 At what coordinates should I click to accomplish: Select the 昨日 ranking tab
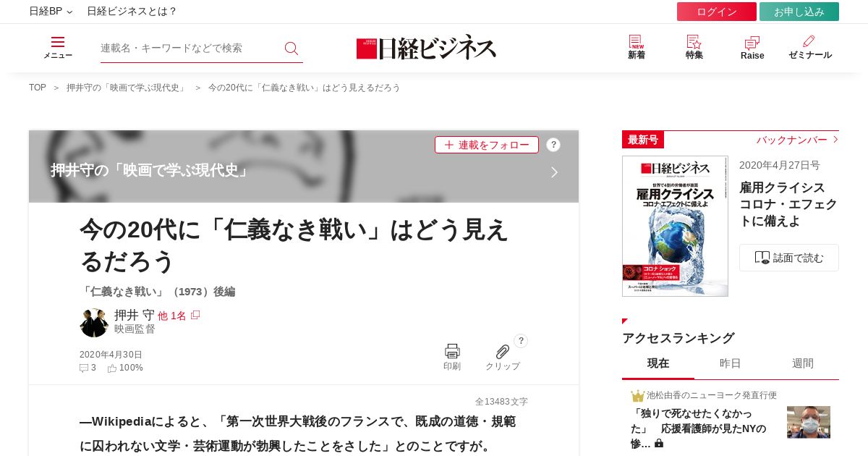731,363
